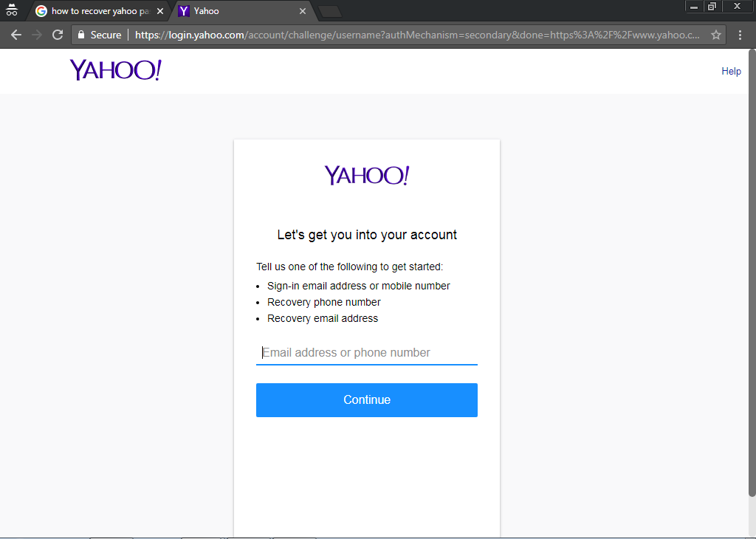Screen dimensions: 756x539
Task: Open the Chrome three-dot menu
Action: pyautogui.click(x=740, y=35)
